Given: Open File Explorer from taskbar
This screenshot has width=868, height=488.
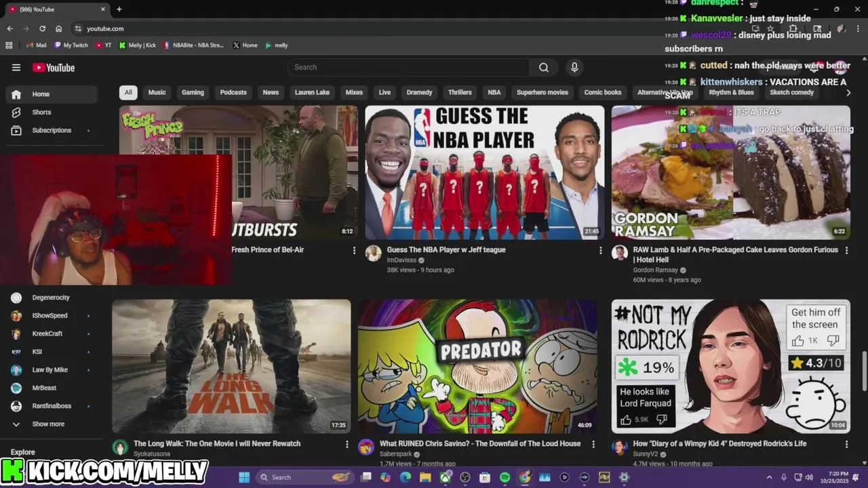Looking at the screenshot, I should point(425,477).
